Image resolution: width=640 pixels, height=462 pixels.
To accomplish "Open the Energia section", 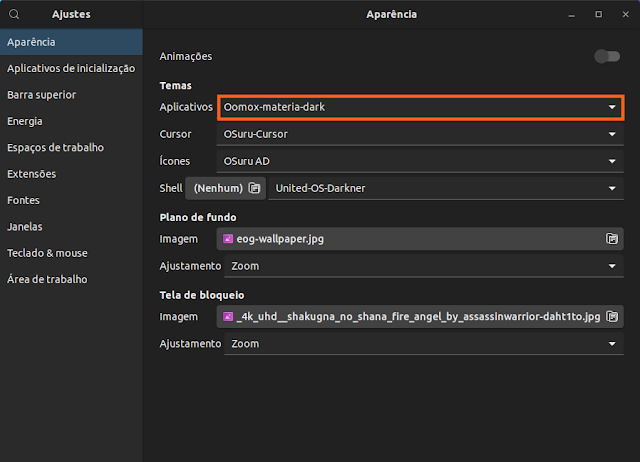I will pos(71,121).
